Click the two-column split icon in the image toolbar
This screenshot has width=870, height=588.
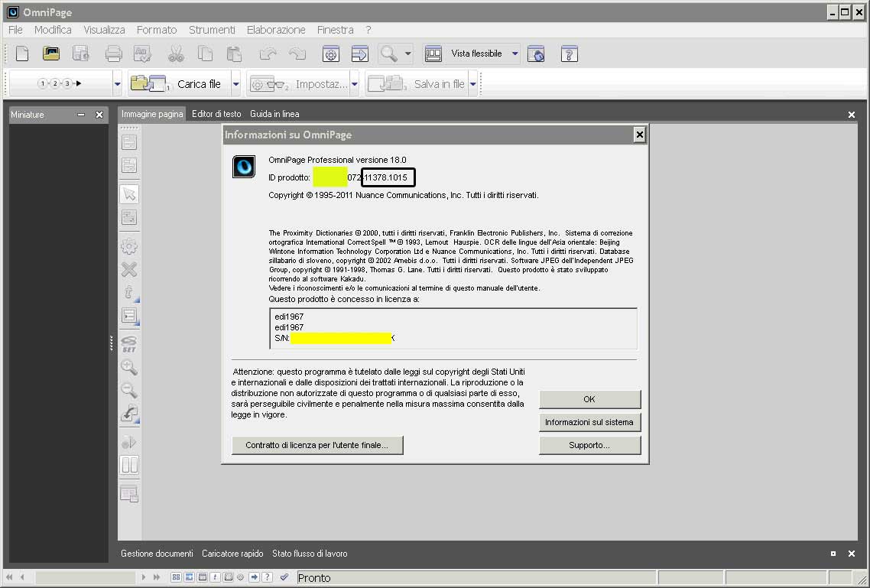click(x=129, y=465)
